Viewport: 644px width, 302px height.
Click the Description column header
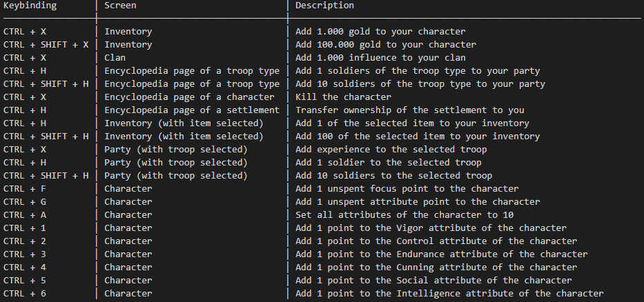(x=324, y=6)
